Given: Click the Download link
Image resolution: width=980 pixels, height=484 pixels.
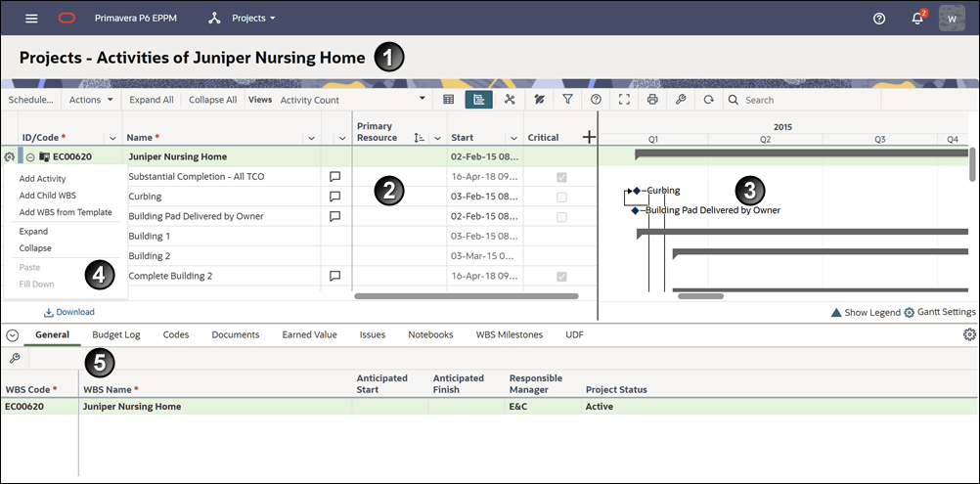Looking at the screenshot, I should click(69, 312).
